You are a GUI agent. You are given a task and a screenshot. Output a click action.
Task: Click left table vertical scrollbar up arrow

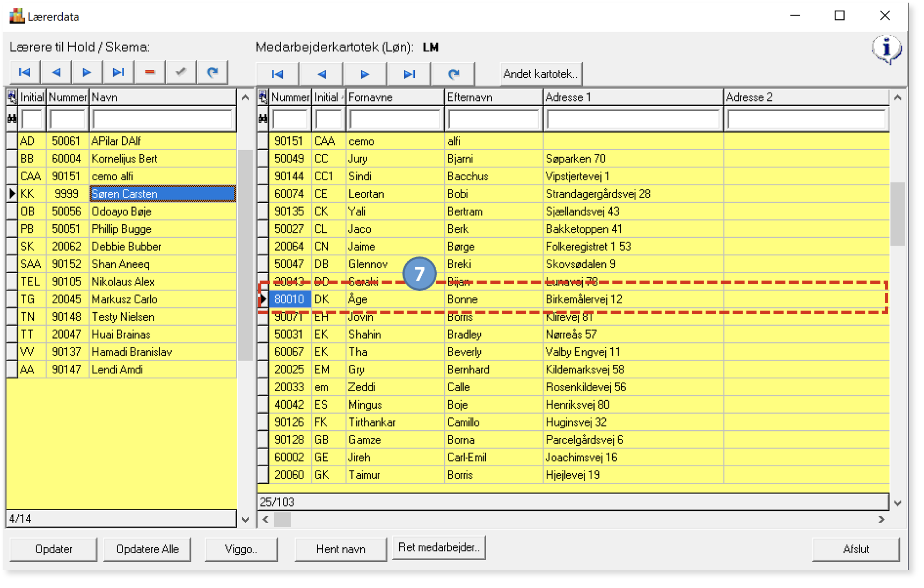point(245,98)
